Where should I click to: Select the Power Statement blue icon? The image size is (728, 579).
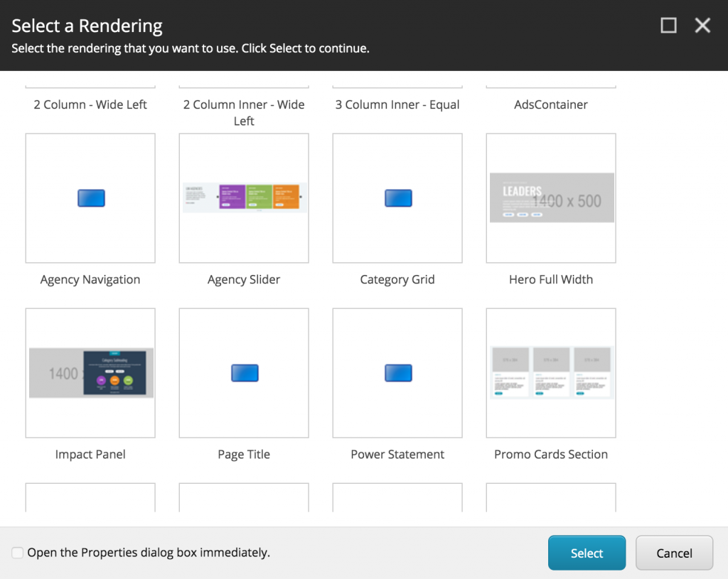point(398,373)
